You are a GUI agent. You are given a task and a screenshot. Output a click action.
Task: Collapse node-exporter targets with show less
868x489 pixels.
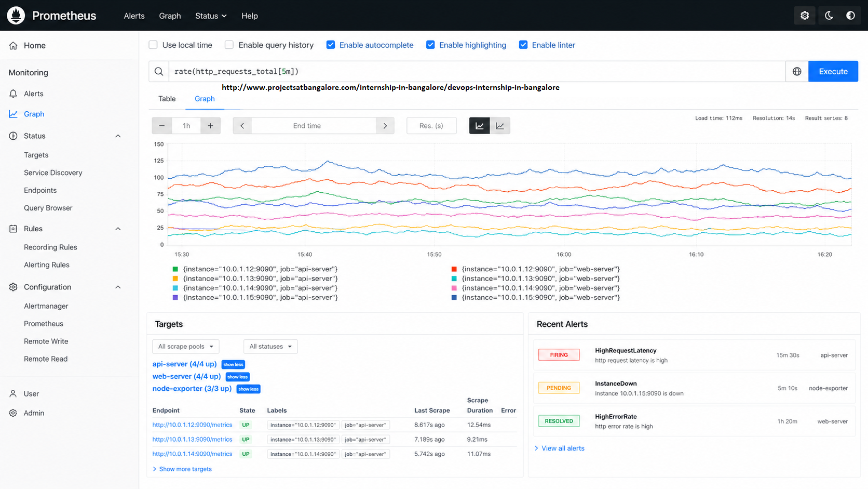(x=248, y=389)
